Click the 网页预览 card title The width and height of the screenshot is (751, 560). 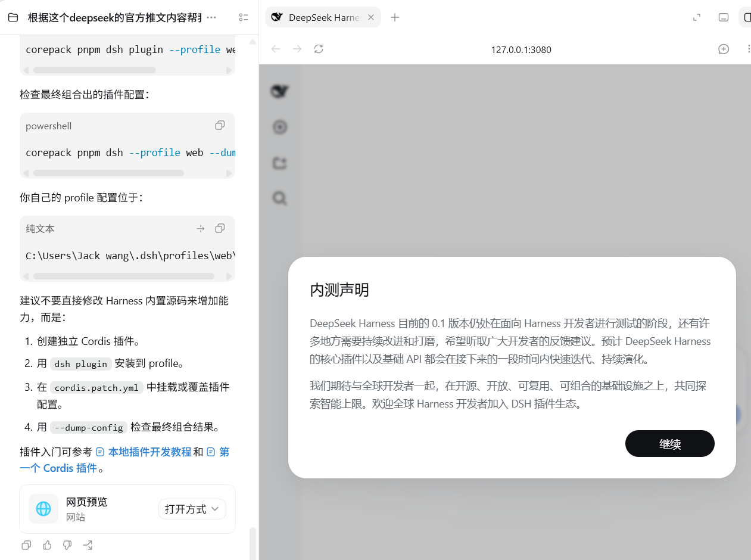click(x=87, y=502)
